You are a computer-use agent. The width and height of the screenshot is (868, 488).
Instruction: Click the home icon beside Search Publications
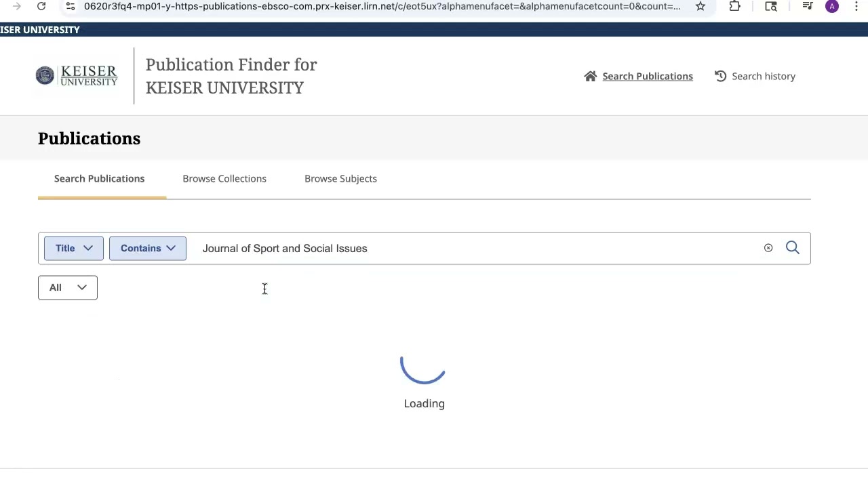[590, 76]
